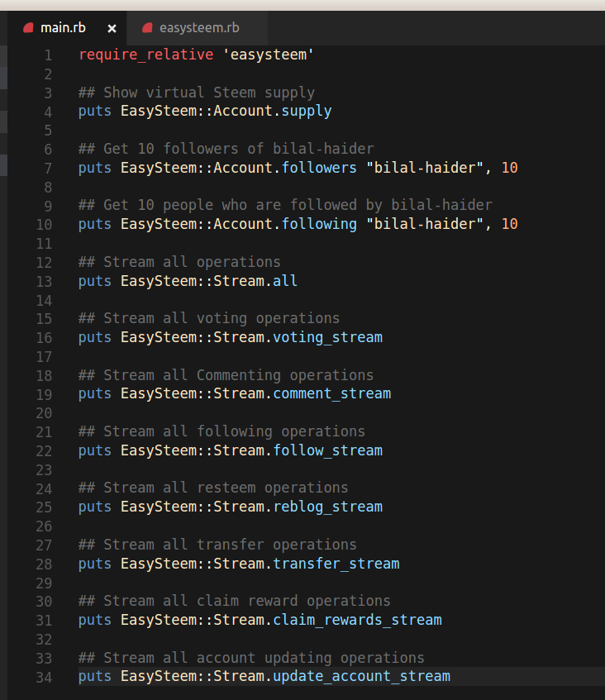Click 'EasySteem::Account' on line 7
The width and height of the screenshot is (605, 700).
coord(197,168)
